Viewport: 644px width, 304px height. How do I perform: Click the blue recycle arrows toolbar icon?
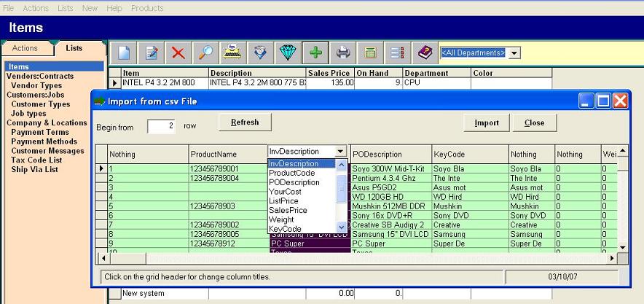pos(260,52)
